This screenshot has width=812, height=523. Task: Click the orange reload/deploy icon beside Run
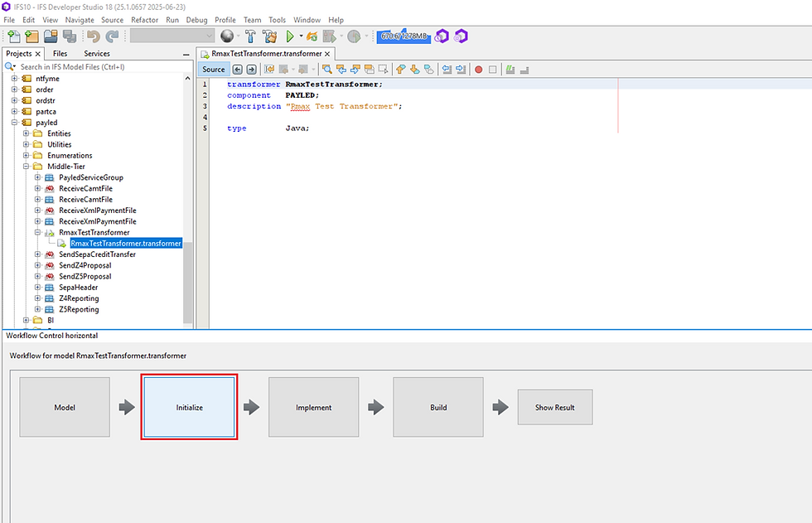[312, 36]
